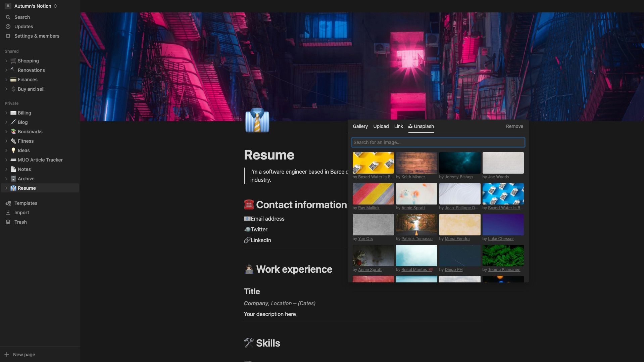Focus the Search for an image field

point(438,142)
